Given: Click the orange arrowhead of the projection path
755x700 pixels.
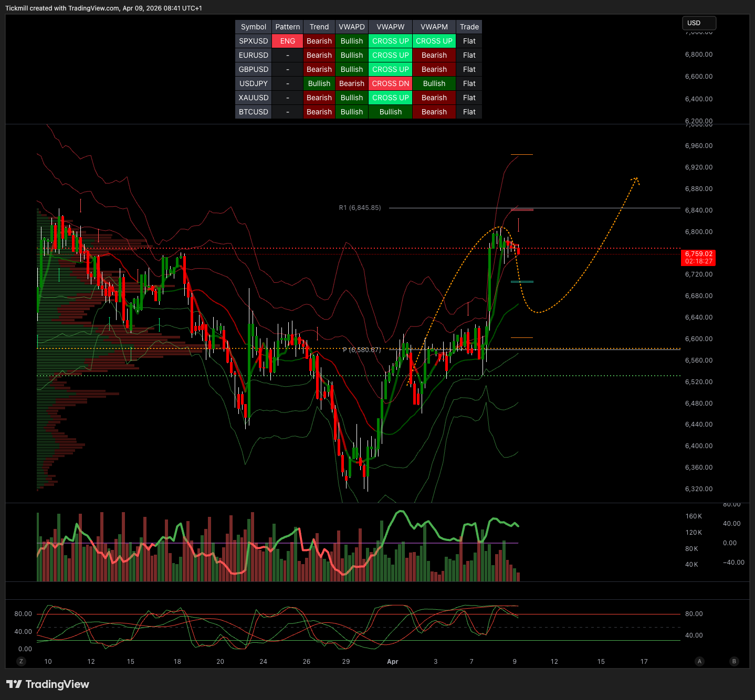Looking at the screenshot, I should pos(636,179).
